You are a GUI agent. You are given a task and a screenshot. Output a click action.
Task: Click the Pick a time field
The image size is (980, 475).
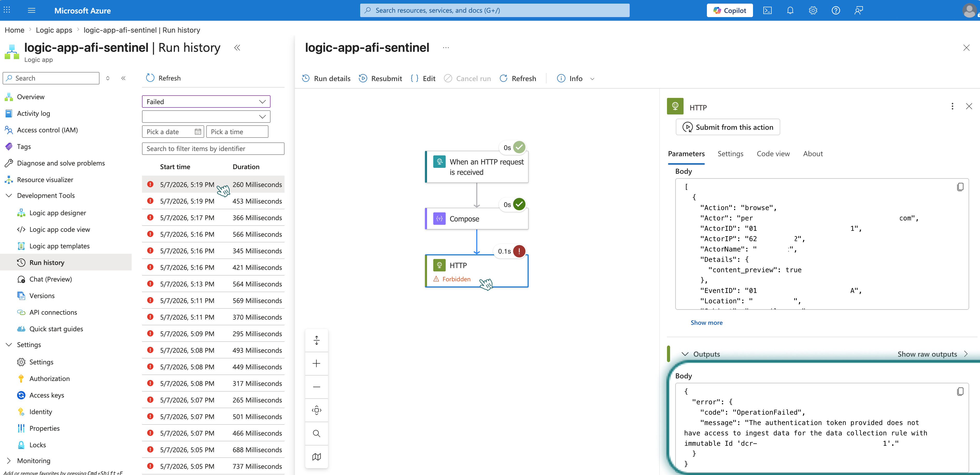[237, 132]
